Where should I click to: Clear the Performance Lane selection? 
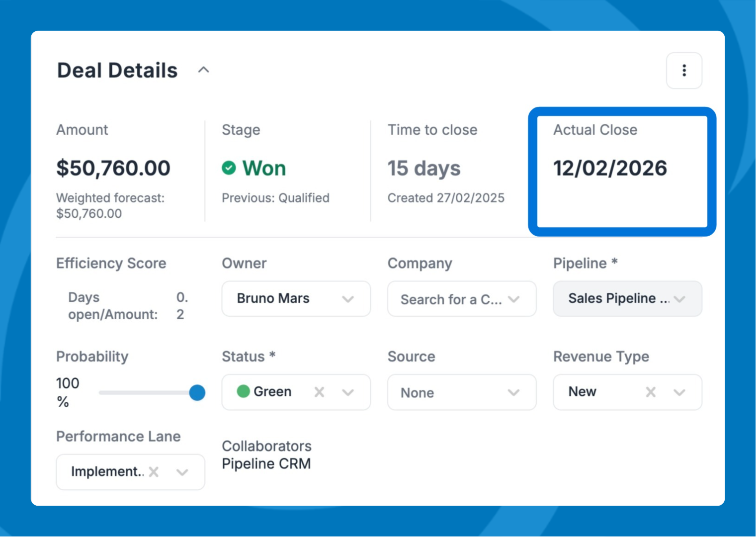click(154, 472)
